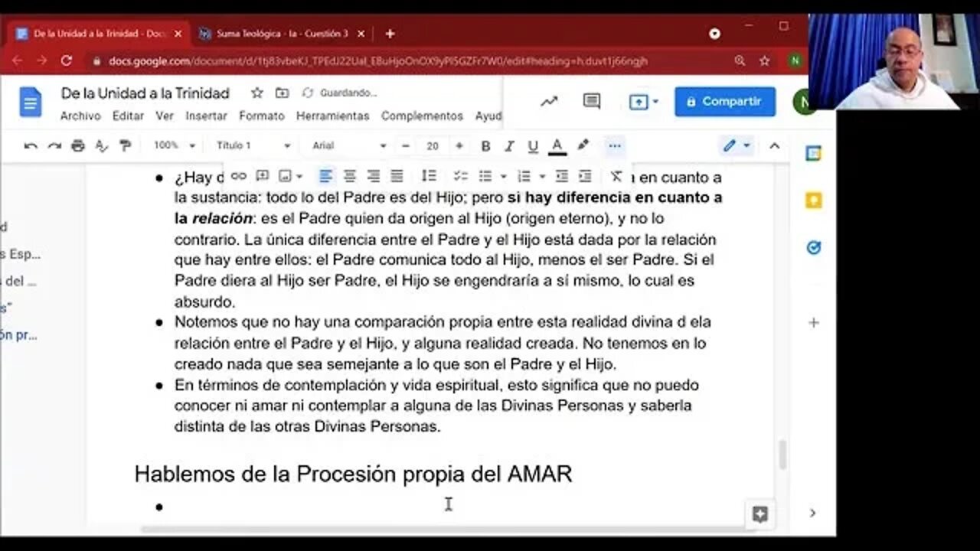Open the activity trend icon

click(x=549, y=101)
